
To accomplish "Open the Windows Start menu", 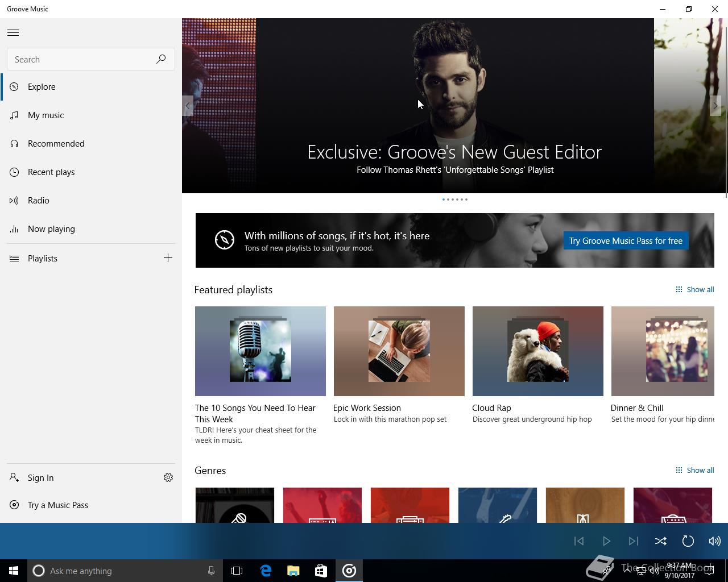I will [x=14, y=571].
